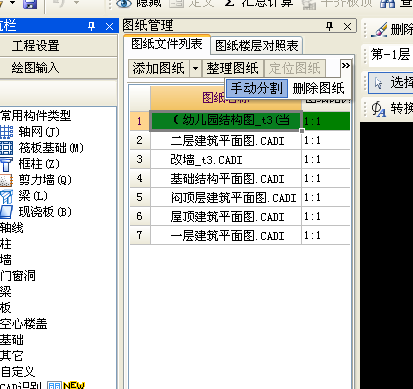Expand the 墙 tree node
413x389 pixels.
pyautogui.click(x=6, y=260)
